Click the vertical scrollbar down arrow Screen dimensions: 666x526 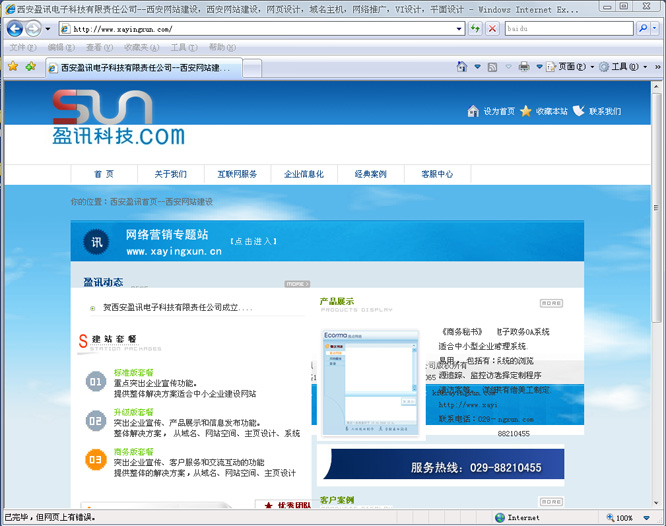click(x=657, y=502)
